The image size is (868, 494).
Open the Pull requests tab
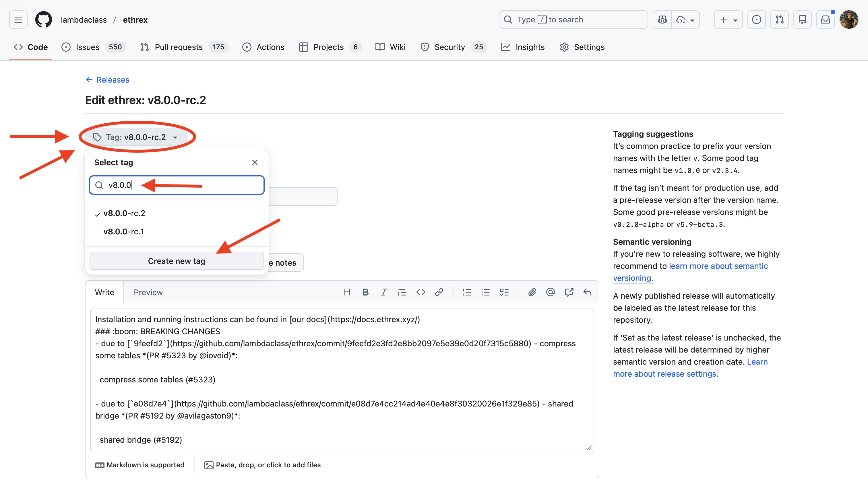click(178, 47)
